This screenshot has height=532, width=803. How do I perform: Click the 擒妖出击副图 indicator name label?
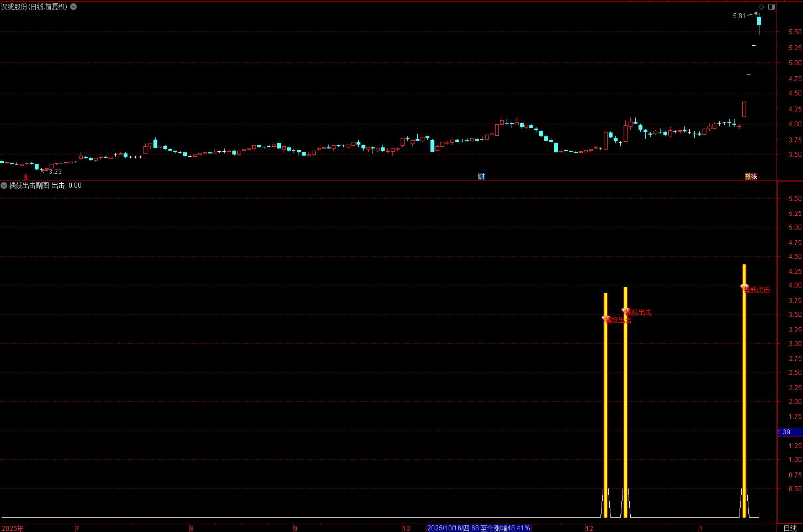point(29,185)
